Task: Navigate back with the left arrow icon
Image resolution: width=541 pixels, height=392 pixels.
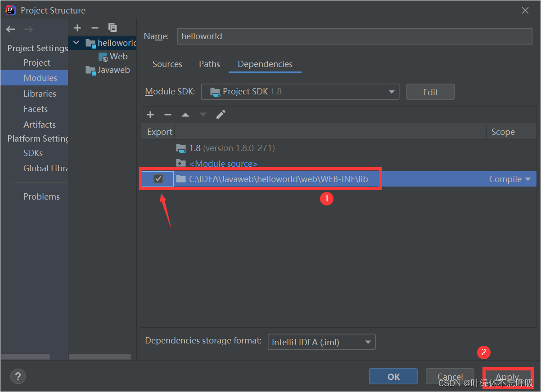Action: tap(11, 29)
